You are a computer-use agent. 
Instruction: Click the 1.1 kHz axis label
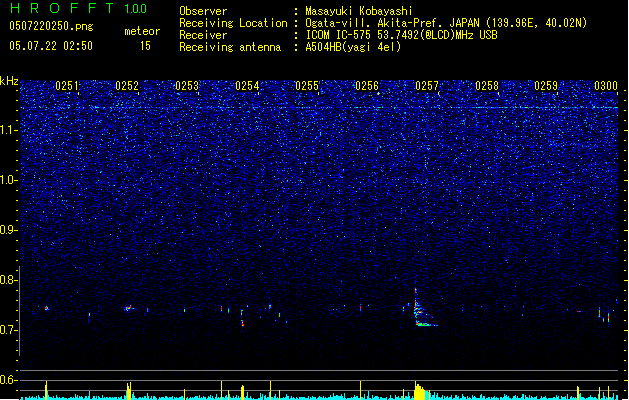click(9, 130)
